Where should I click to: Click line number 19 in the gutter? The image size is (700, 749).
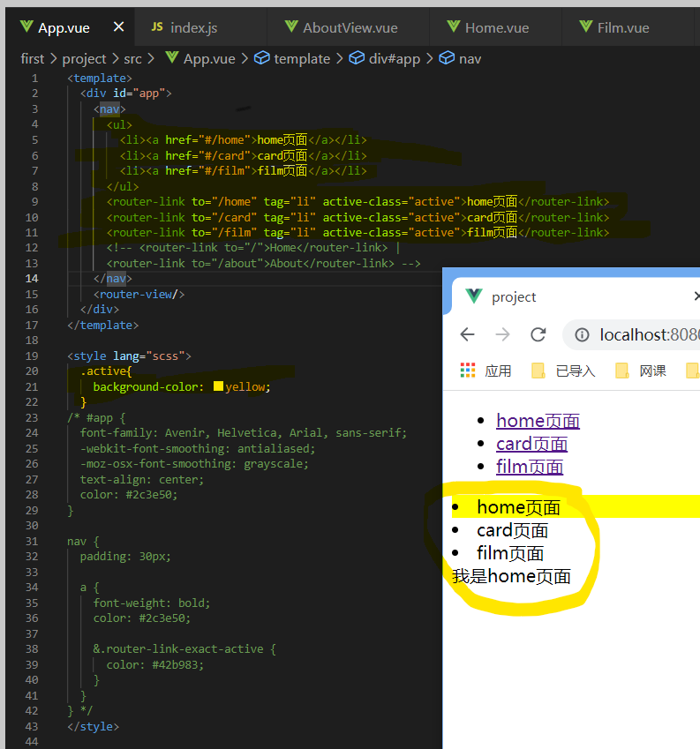click(32, 356)
